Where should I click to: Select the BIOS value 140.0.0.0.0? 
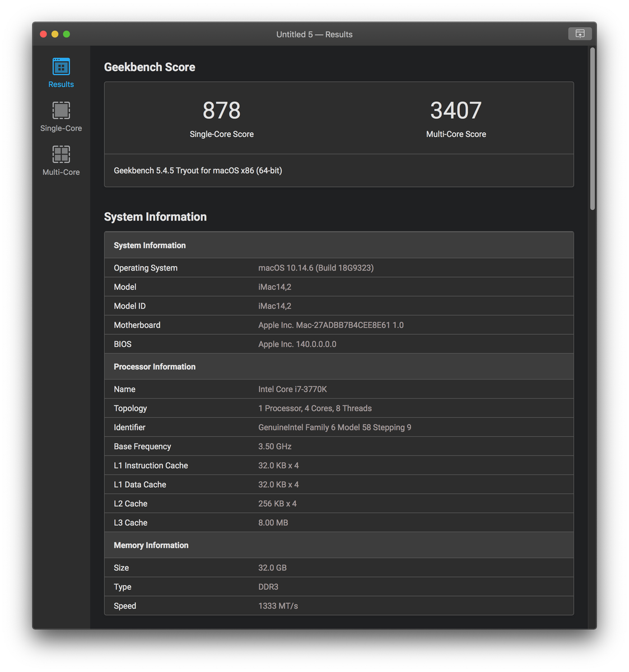[x=297, y=344]
